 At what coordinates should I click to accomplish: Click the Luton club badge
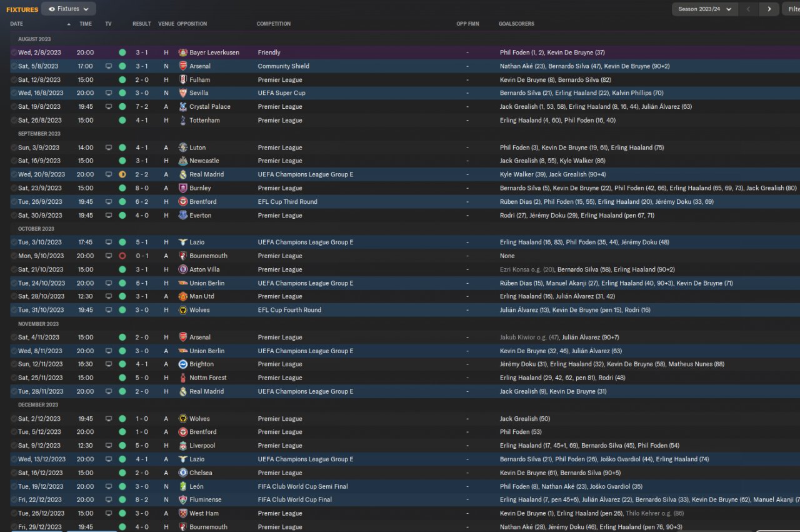pyautogui.click(x=182, y=148)
